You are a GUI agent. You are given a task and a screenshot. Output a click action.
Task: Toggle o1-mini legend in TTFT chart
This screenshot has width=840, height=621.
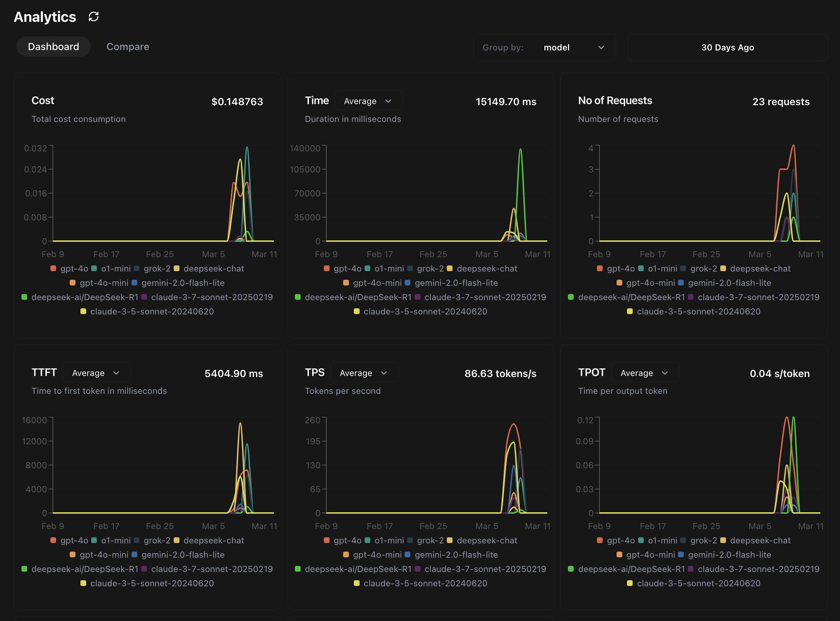coord(111,540)
